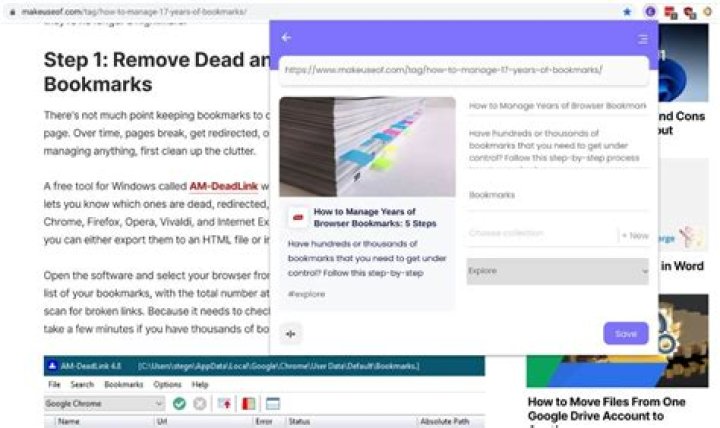Open the File menu in AM-DeadLink

coord(54,384)
